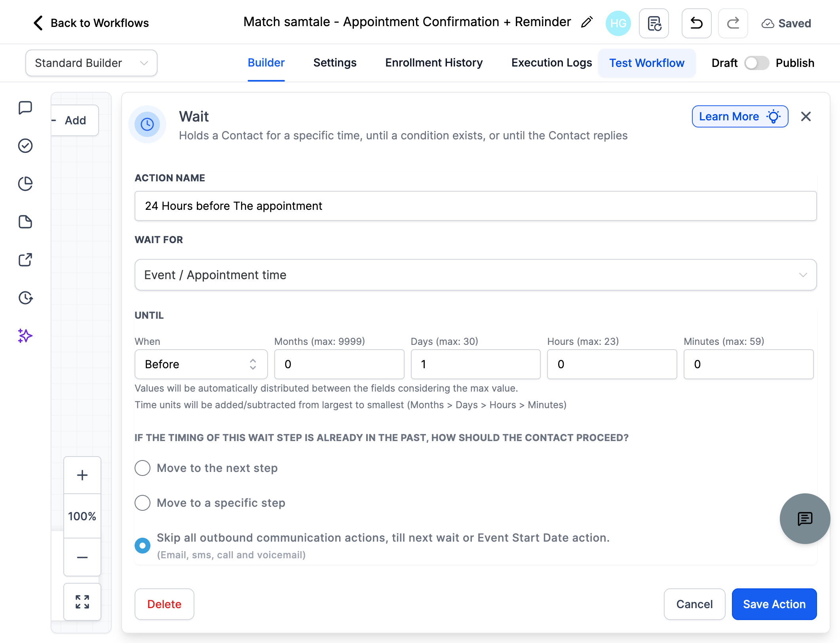
Task: Expand the Event / Appointment time dropdown
Action: [476, 275]
